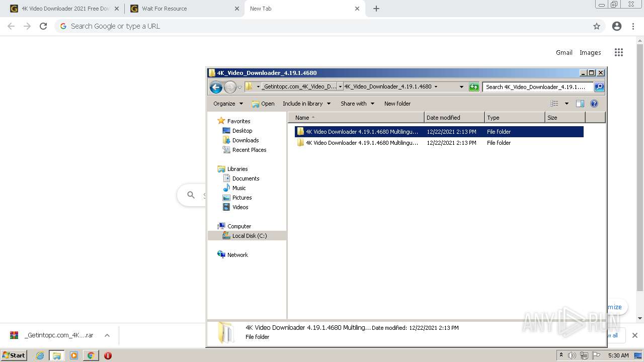
Task: Open Pictures library
Action: [237, 198]
